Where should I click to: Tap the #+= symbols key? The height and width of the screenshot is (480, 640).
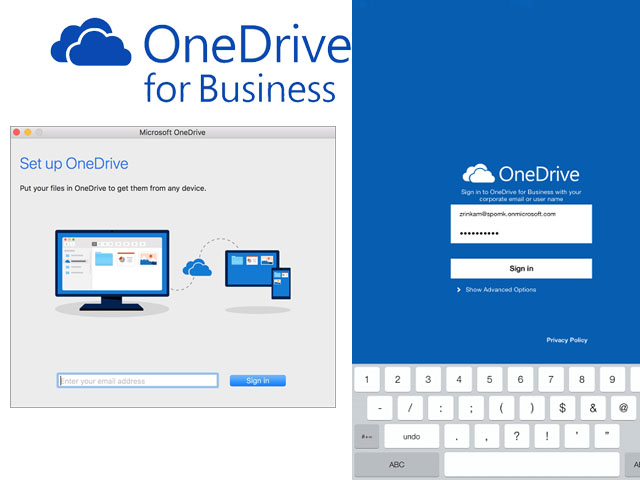367,436
